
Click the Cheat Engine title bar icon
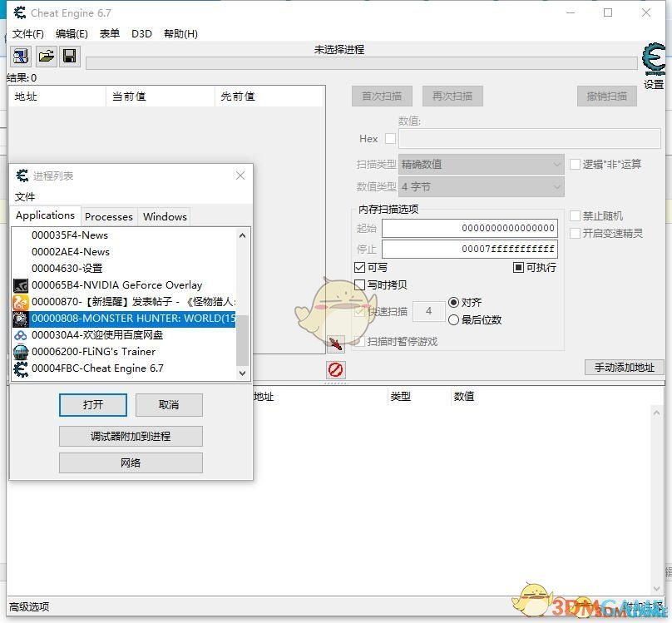tap(20, 12)
